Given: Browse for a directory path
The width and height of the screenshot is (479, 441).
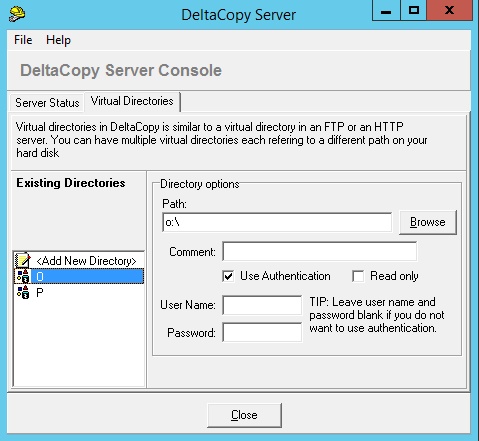Looking at the screenshot, I should click(428, 222).
